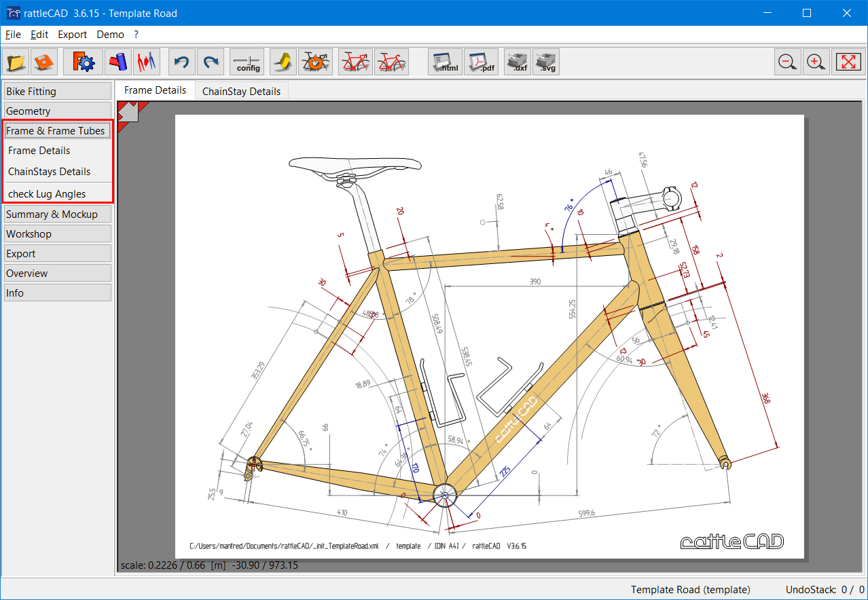Switch to the ChainStay Details tab
The width and height of the screenshot is (868, 600).
click(241, 91)
